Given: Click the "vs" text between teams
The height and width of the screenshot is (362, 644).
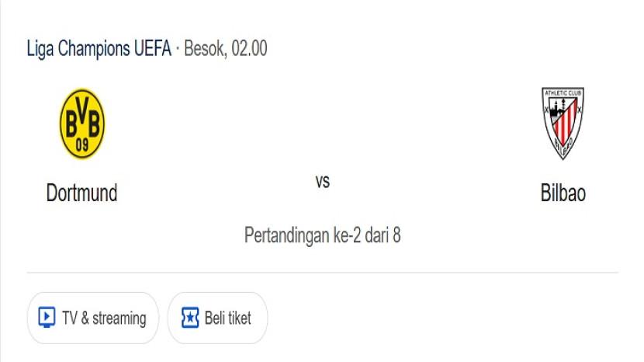Looking at the screenshot, I should (x=323, y=182).
